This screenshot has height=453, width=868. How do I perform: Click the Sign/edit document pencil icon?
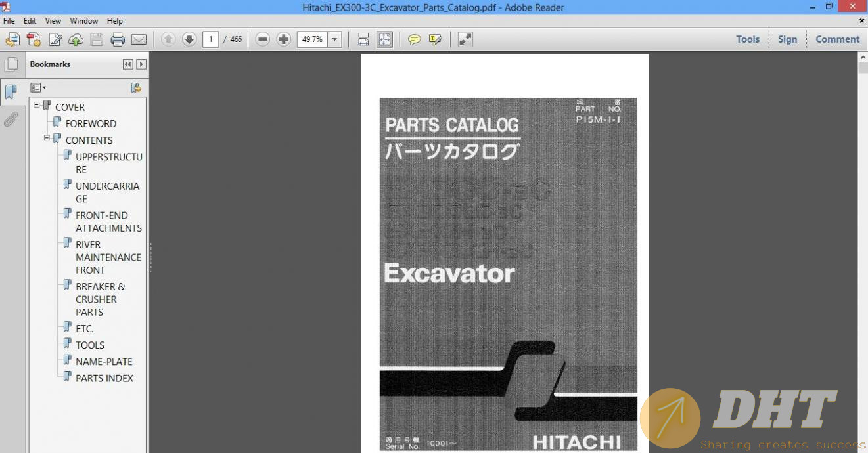click(x=55, y=39)
